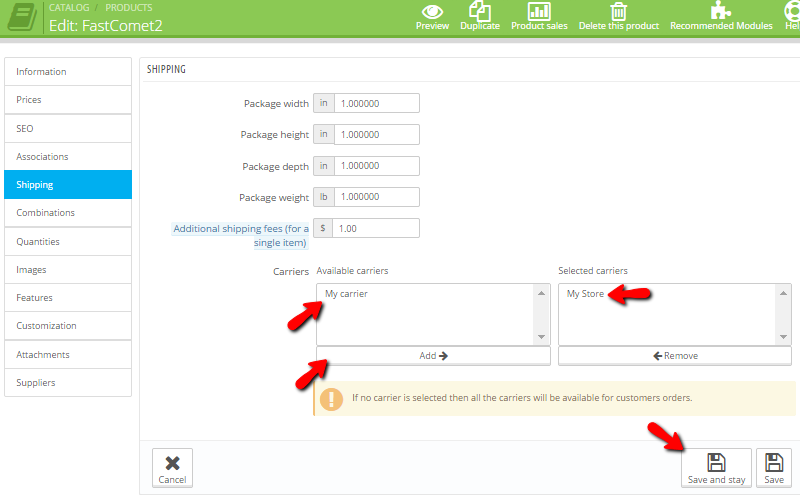
Task: Click the SHIPPING section heading
Action: point(166,69)
